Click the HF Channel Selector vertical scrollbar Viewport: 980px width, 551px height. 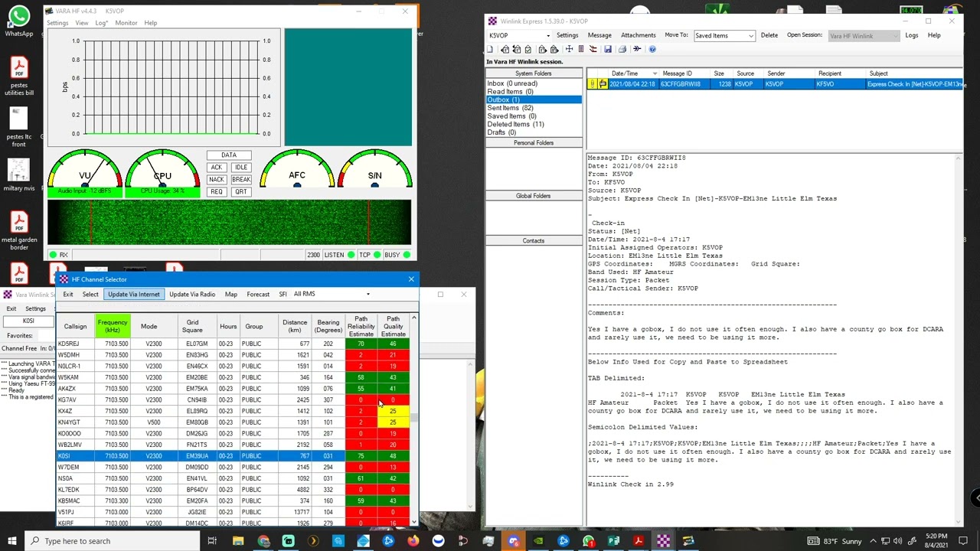click(x=414, y=419)
